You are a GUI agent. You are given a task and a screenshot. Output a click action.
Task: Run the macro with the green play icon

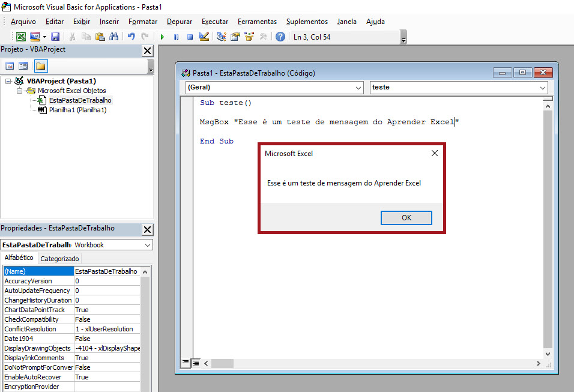tap(162, 37)
